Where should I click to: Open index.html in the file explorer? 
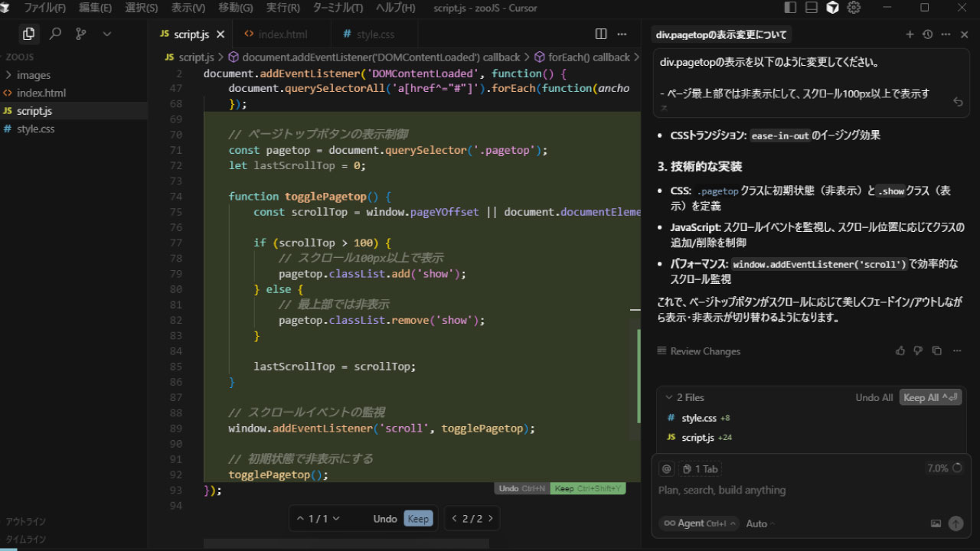click(x=73, y=93)
